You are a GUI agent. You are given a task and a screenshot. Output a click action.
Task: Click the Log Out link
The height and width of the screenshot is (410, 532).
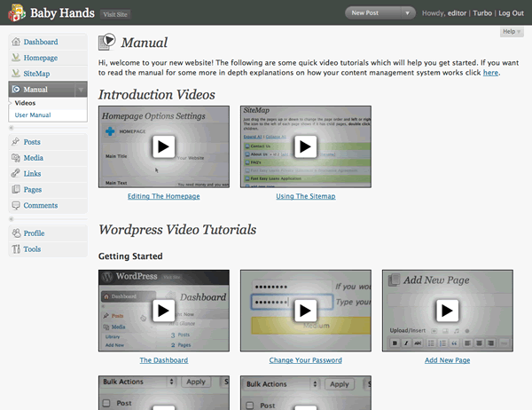(x=511, y=13)
